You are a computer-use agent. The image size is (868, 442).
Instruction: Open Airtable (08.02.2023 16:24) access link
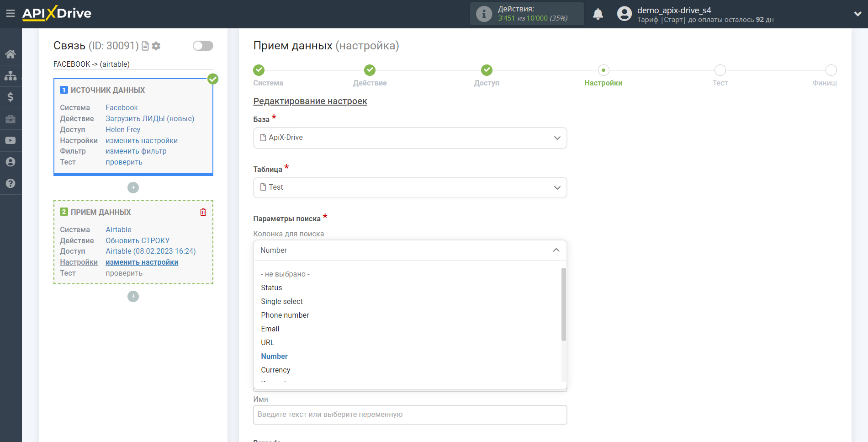(151, 251)
